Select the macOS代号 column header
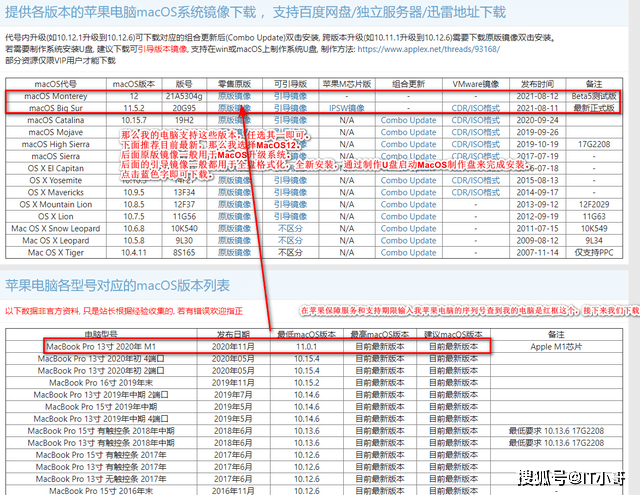Screen dimensions: 640x495 [x=56, y=84]
